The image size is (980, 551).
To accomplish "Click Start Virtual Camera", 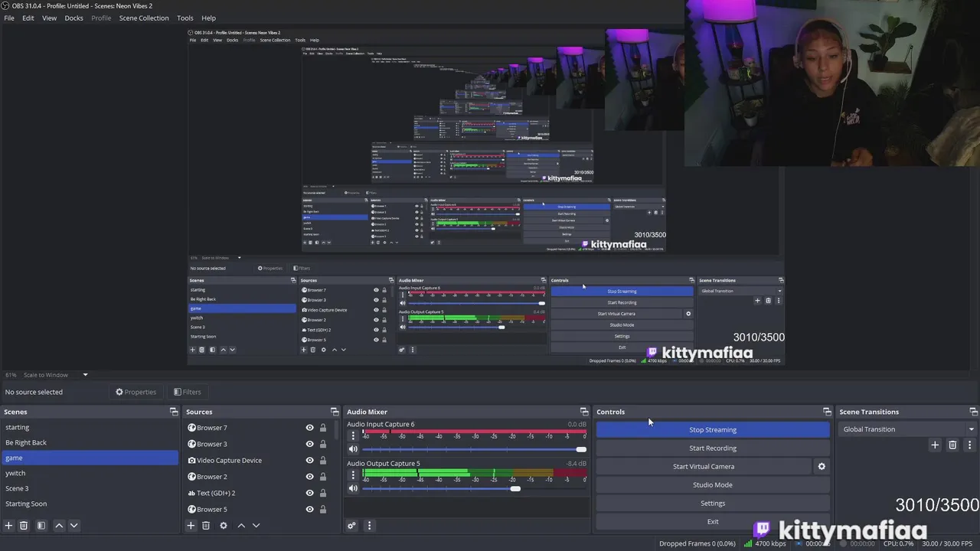I will (704, 466).
